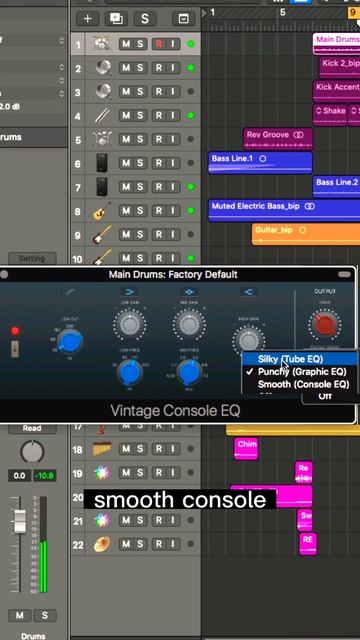Screen dimensions: 360x640
Task: Click the duplicate track button
Action: click(116, 18)
